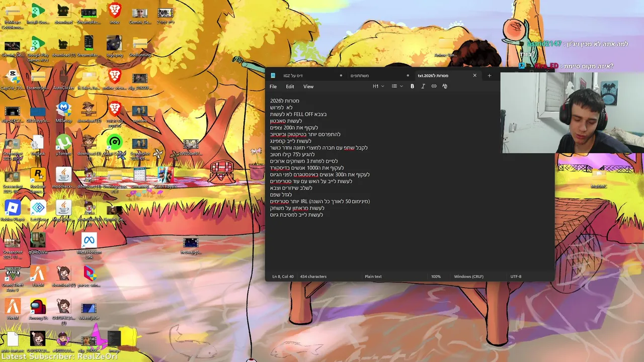Select the 'parsec-win...' installer icon
644x362 pixels.
point(89,277)
